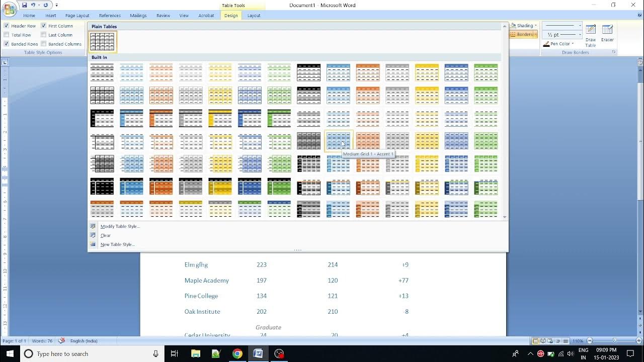Image resolution: width=644 pixels, height=362 pixels.
Task: Open Windows Start menu
Action: point(10,354)
